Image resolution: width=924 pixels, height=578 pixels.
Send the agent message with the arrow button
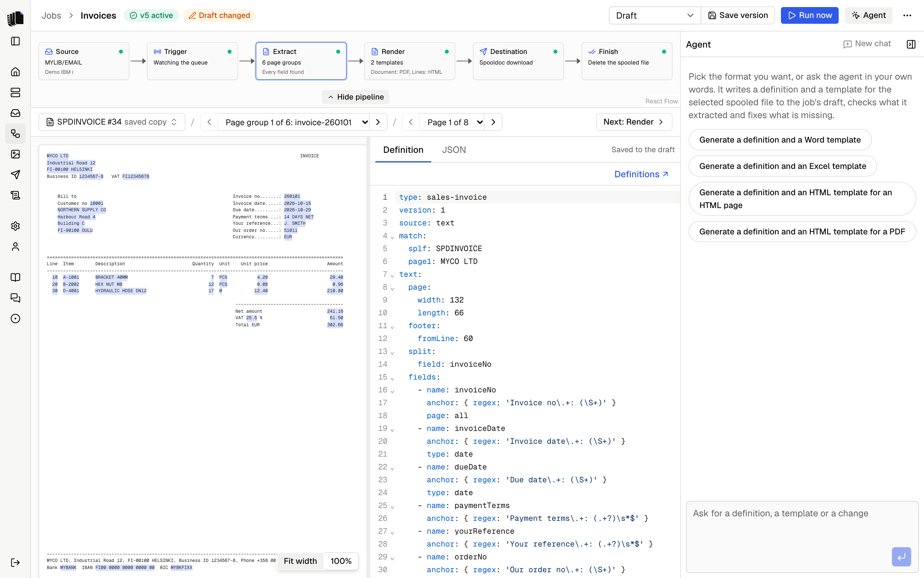coord(901,556)
